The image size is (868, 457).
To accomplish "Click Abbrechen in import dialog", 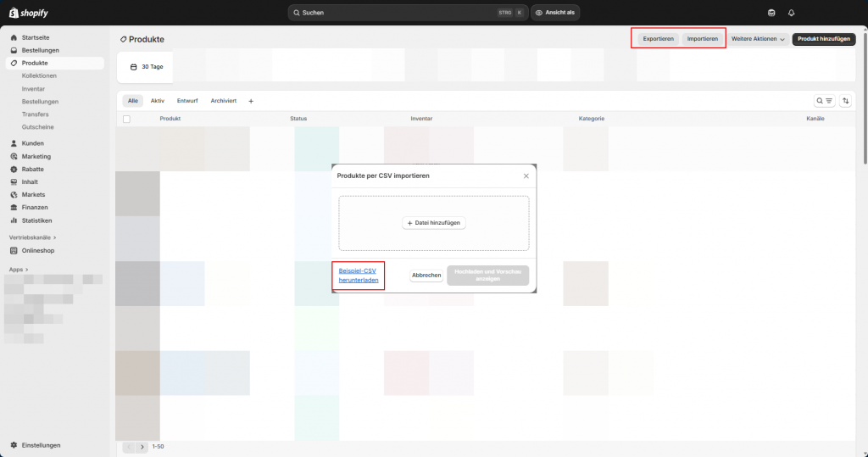I will coord(426,276).
